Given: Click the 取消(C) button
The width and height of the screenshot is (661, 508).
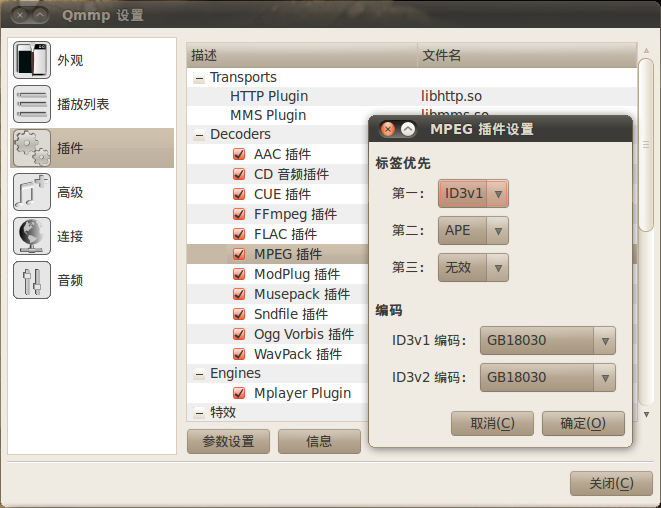Looking at the screenshot, I should [492, 423].
